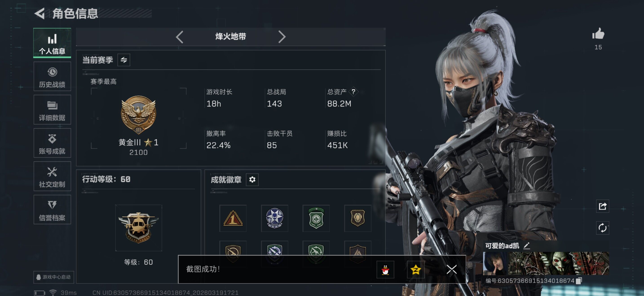Copy the player ID number with the copy icon
Screen dimensions: 644x296
[579, 281]
